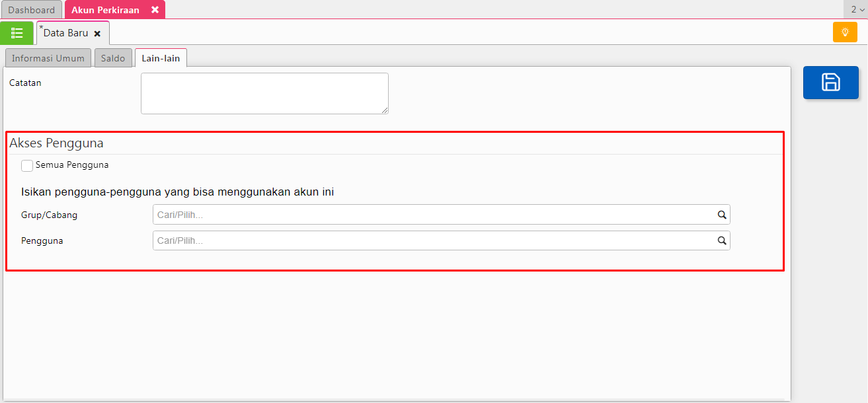Select the Akun Perkiraan module tab
This screenshot has height=403, width=868.
(106, 10)
